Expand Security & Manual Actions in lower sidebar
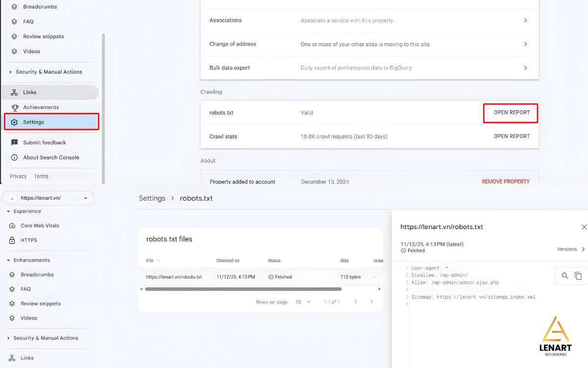This screenshot has width=588, height=368. point(8,338)
